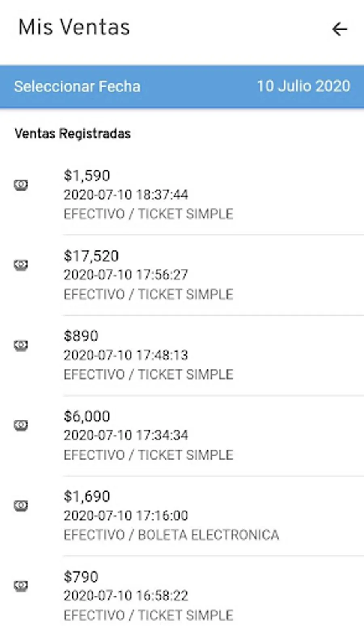This screenshot has height=634, width=364.
Task: Click cash icon beside $1,590 sale
Action: (x=21, y=185)
